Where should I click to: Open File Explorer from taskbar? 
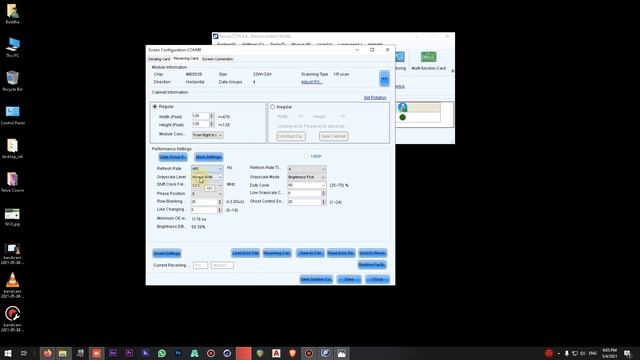coord(63,353)
